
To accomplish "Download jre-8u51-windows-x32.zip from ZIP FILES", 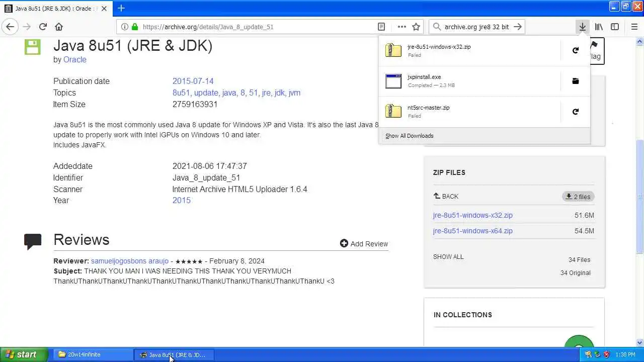I will point(473,215).
